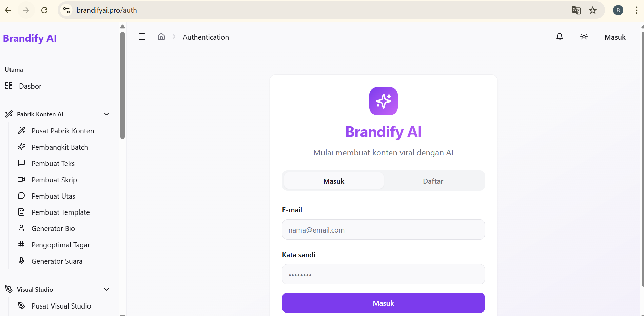Image resolution: width=644 pixels, height=316 pixels.
Task: Open the Dasbor page
Action: (30, 86)
